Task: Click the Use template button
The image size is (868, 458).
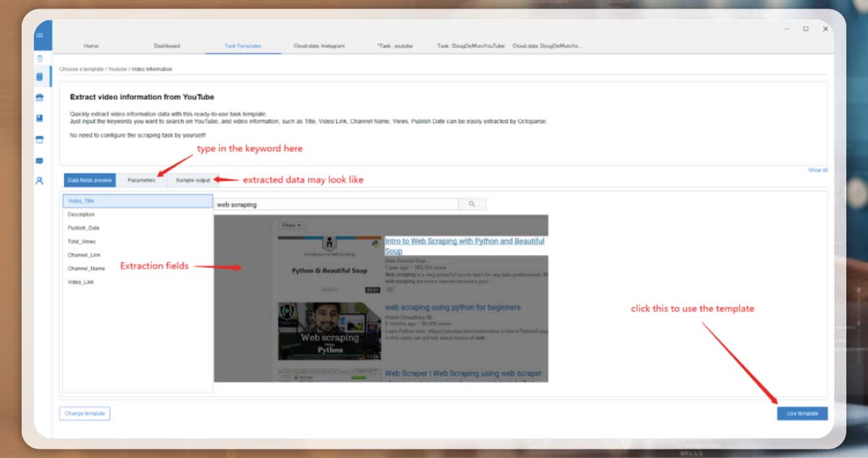Action: 802,414
